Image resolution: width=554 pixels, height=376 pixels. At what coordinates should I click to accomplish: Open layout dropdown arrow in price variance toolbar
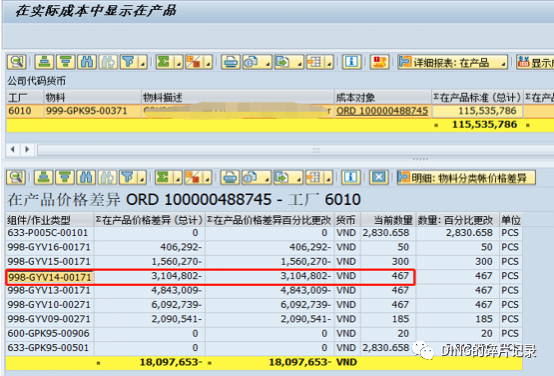pos(329,178)
